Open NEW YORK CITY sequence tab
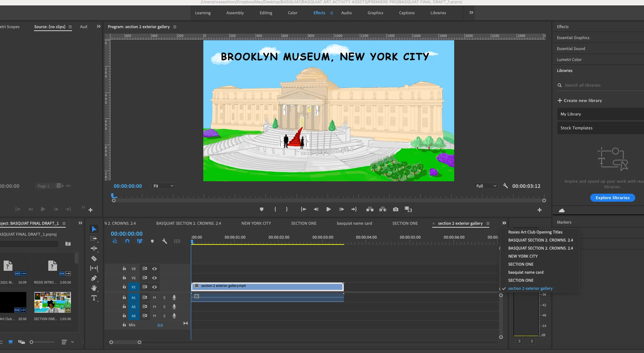 256,223
